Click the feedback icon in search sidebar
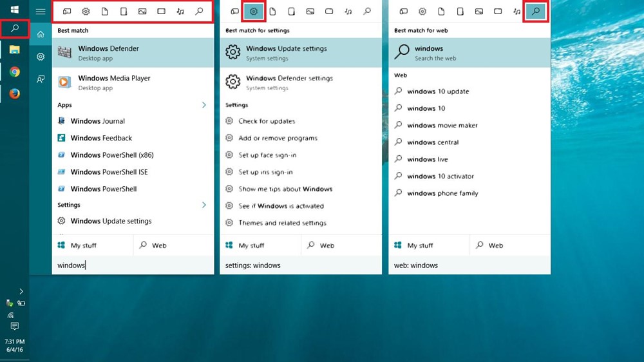644x362 pixels. (x=40, y=79)
